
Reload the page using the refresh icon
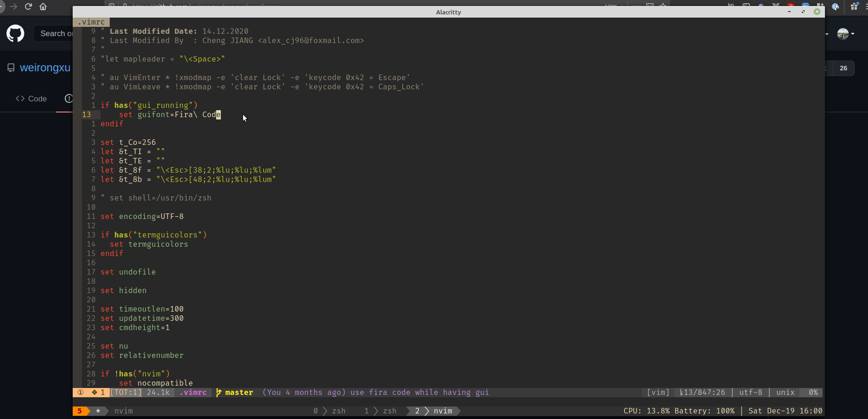click(29, 6)
